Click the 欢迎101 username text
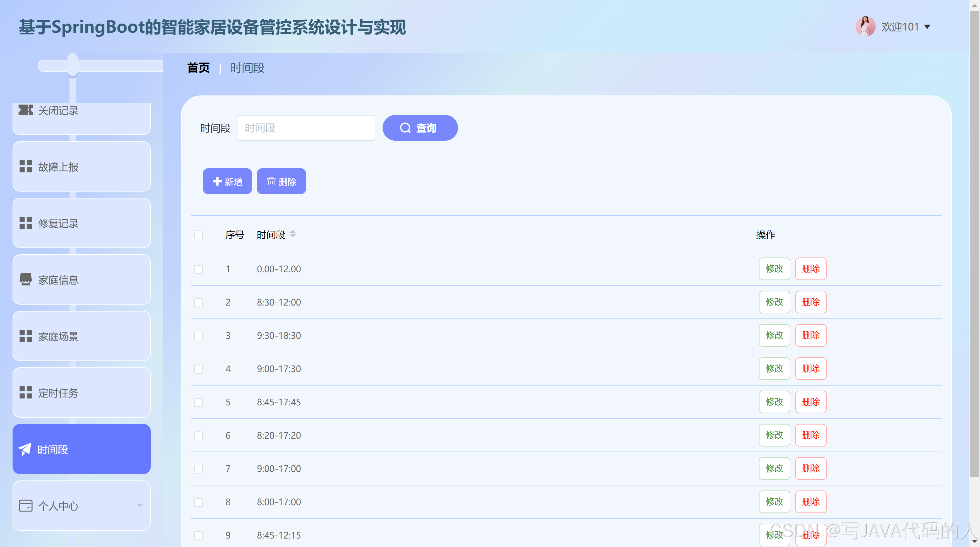 [900, 27]
